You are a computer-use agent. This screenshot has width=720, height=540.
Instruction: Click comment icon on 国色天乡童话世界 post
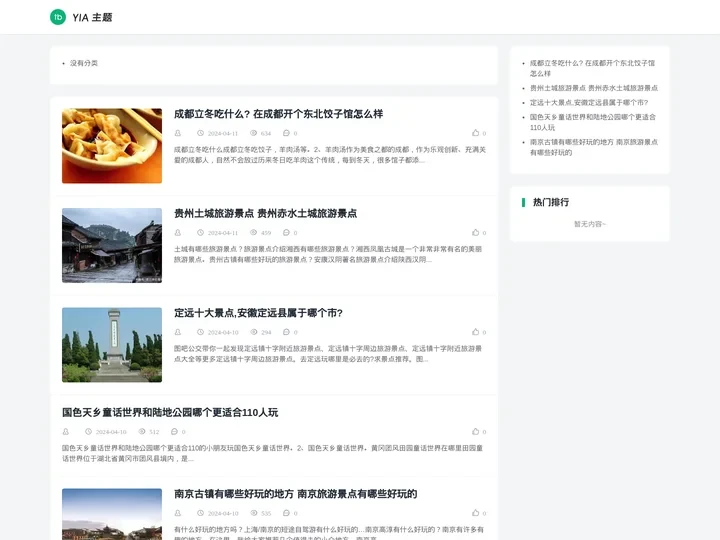click(174, 432)
